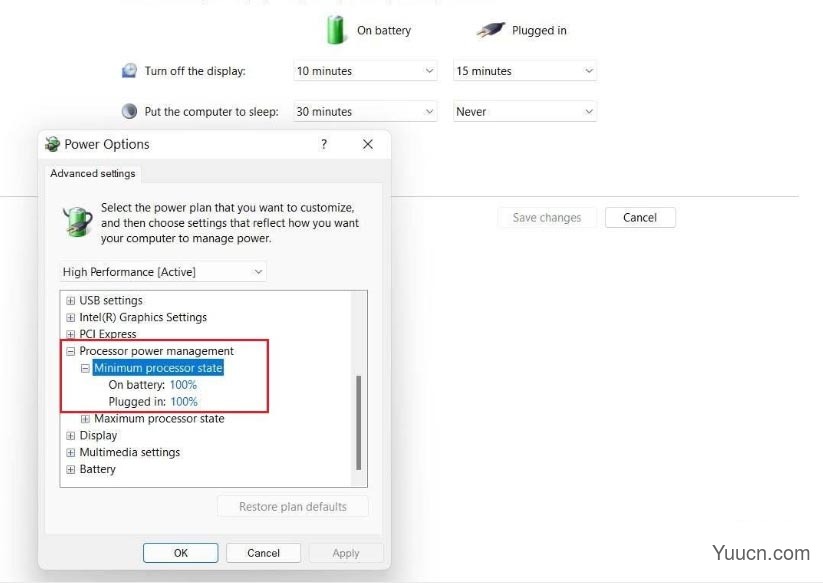Viewport: 823px width, 583px height.
Task: Select the On battery 100% value
Action: click(x=183, y=385)
